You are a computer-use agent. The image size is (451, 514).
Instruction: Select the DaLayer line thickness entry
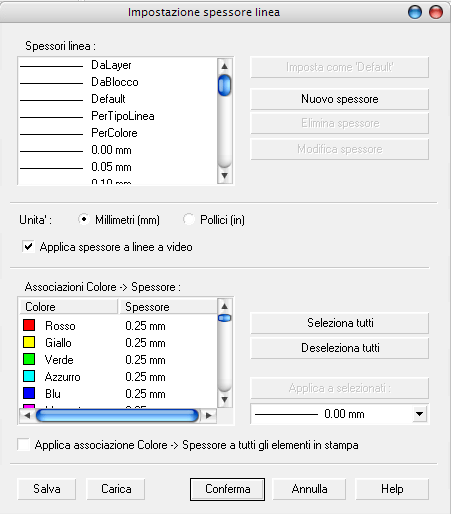(117, 65)
